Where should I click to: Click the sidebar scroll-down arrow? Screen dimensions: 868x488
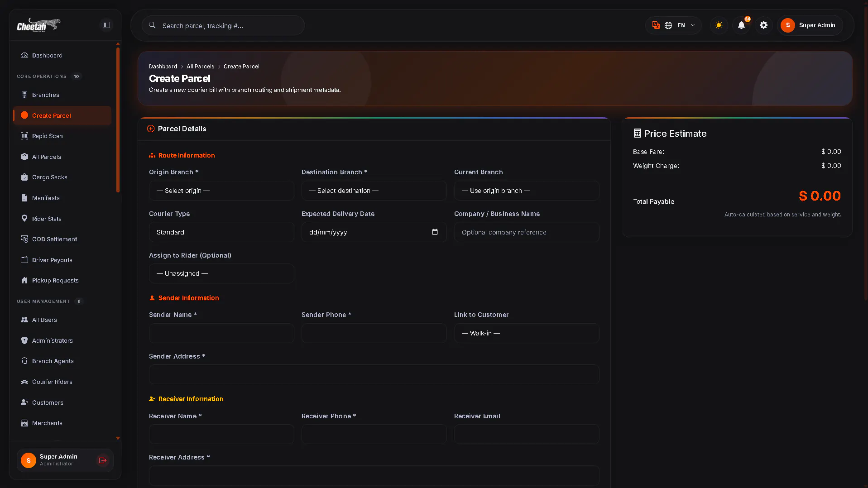tap(118, 438)
